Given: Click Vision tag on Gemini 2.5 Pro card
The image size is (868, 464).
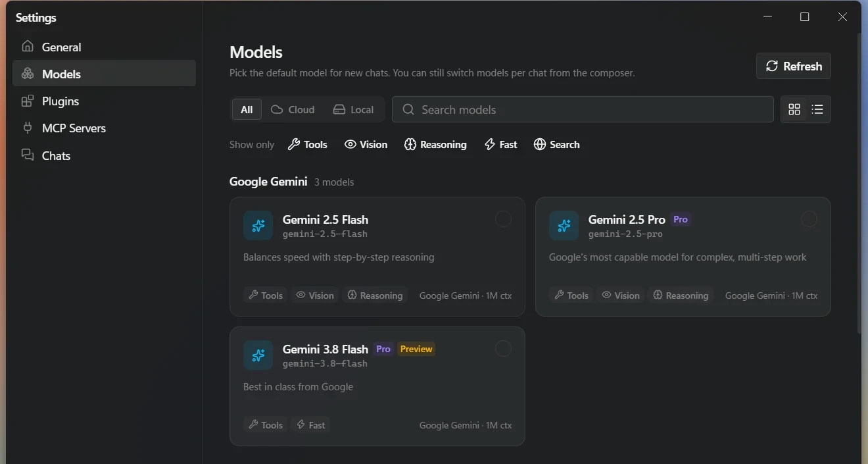Looking at the screenshot, I should pos(620,295).
